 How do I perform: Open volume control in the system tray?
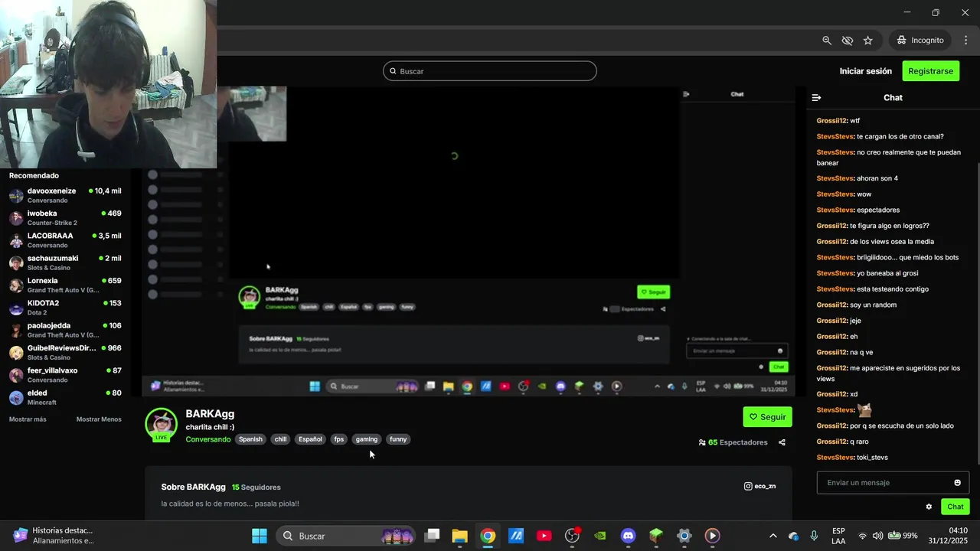(877, 536)
